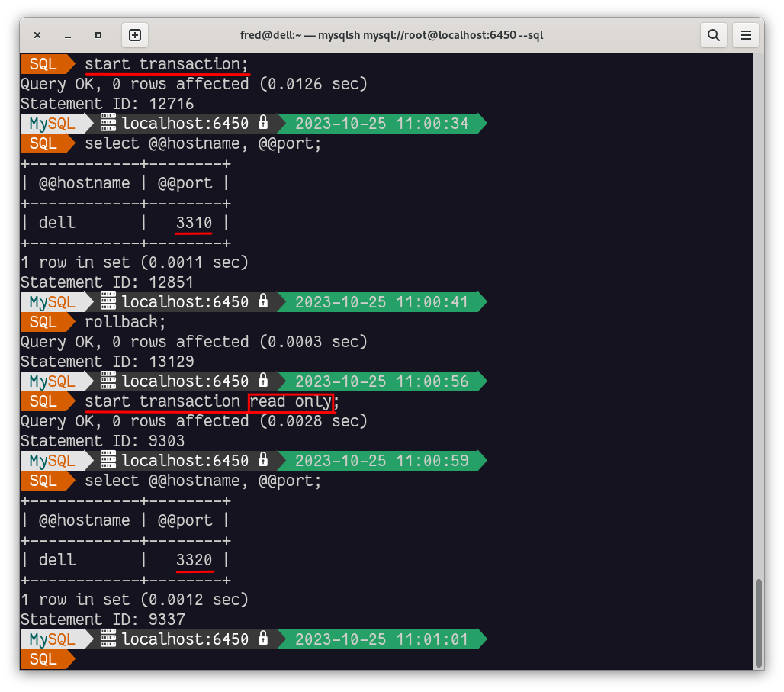
Task: Click the lock icon on the final prompt line
Action: coord(262,639)
